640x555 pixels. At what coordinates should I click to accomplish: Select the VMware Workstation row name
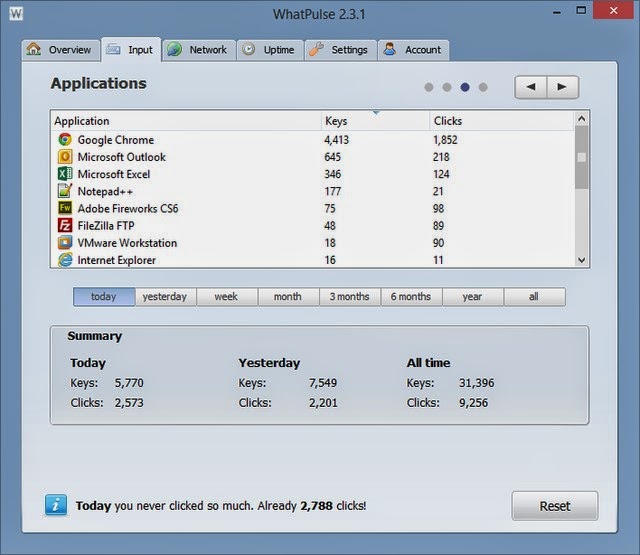[127, 243]
